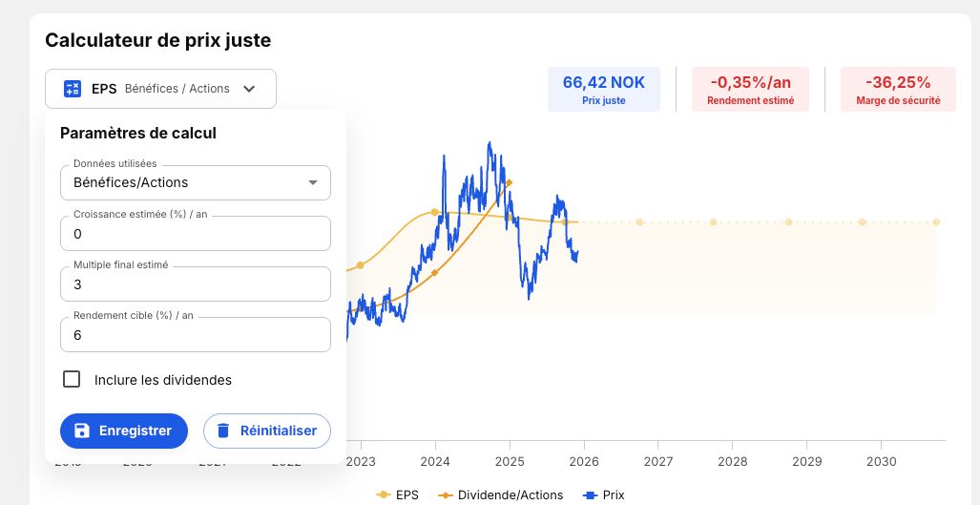Click the Rendement estimé -0,35%/an badge
This screenshot has width=980, height=505.
point(751,90)
